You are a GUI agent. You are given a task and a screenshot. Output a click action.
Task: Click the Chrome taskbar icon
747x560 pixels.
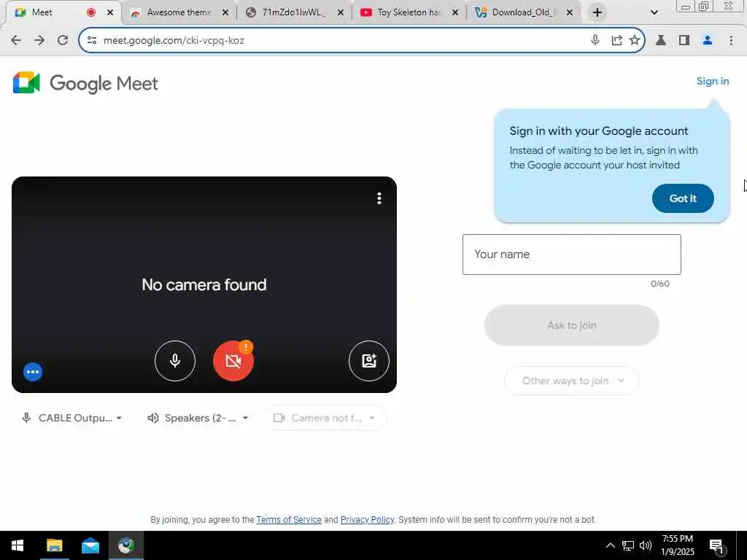coord(125,545)
